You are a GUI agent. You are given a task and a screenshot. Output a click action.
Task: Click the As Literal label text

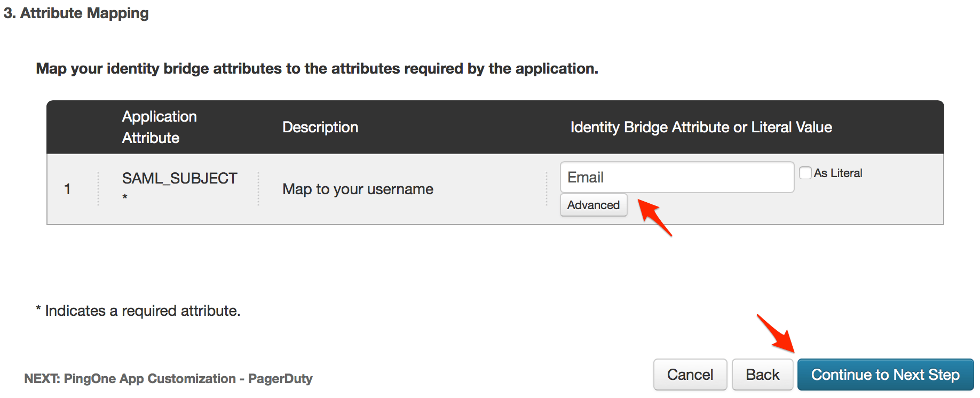[x=837, y=173]
